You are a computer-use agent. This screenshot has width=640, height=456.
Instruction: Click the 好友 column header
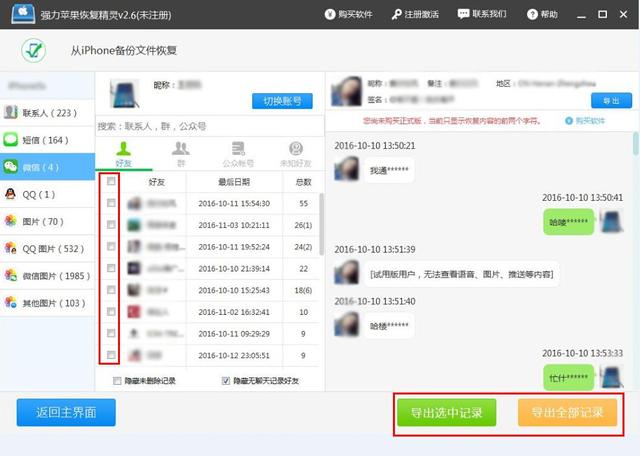[x=156, y=182]
